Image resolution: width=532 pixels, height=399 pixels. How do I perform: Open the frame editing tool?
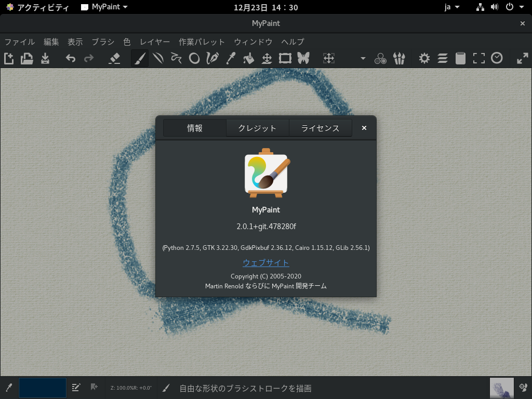[x=285, y=58]
